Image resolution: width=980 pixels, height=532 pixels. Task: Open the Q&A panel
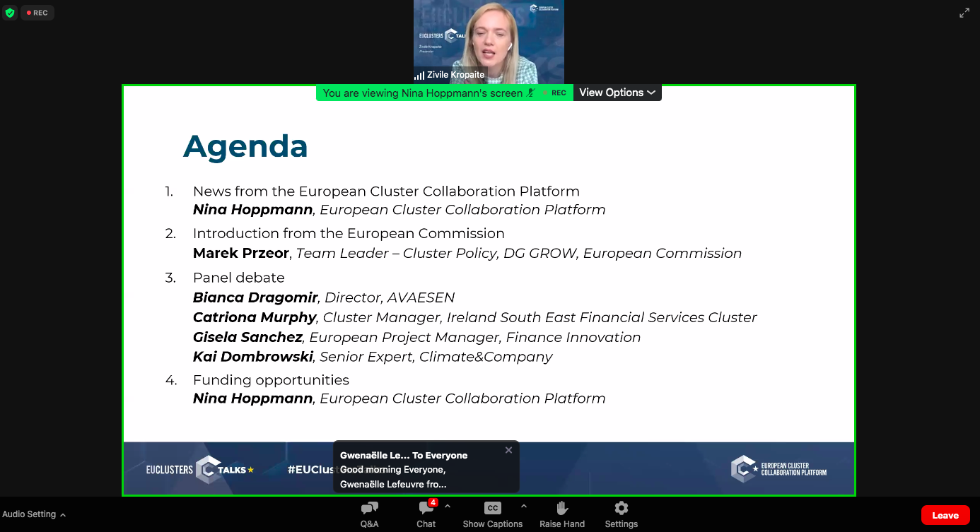click(369, 514)
